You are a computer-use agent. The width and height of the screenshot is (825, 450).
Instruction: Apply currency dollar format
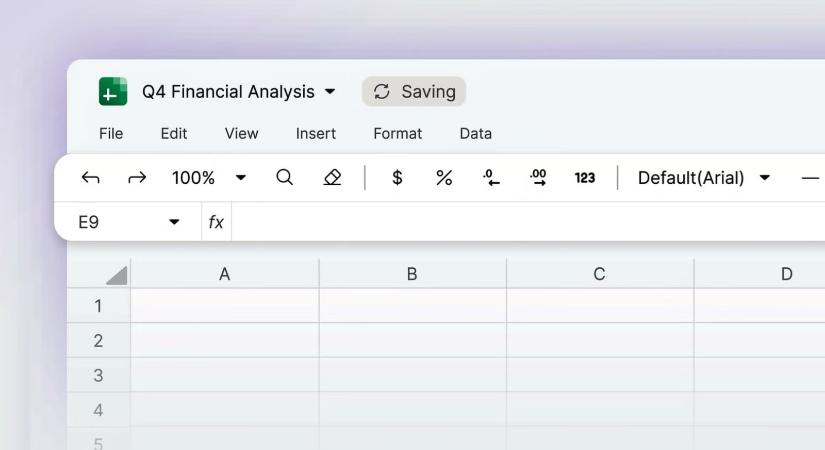pos(397,178)
